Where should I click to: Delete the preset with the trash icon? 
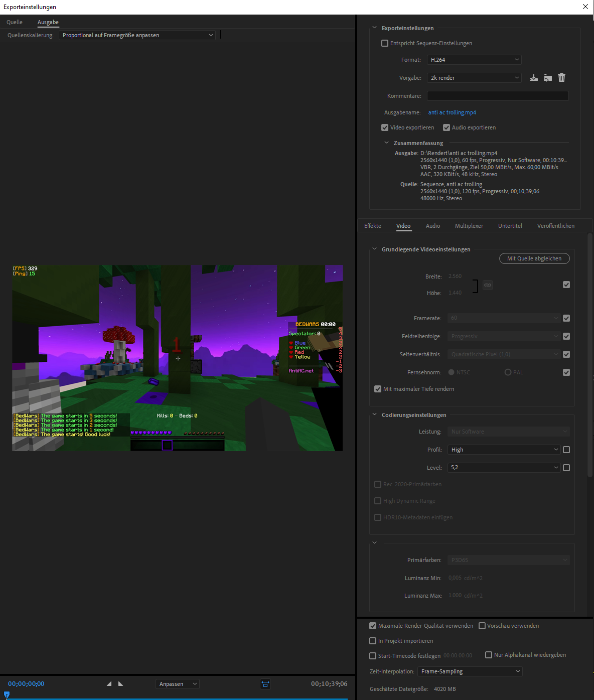[x=562, y=78]
